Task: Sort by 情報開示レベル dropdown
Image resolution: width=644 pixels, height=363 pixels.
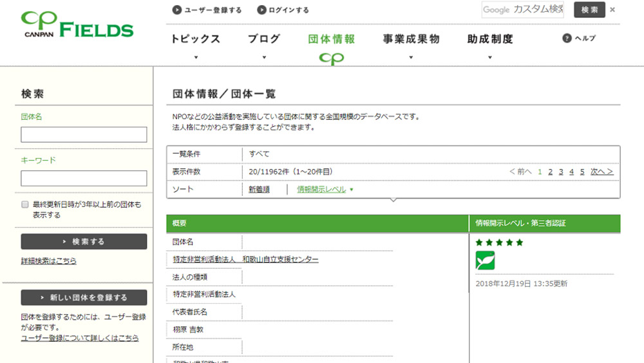Action: 325,190
